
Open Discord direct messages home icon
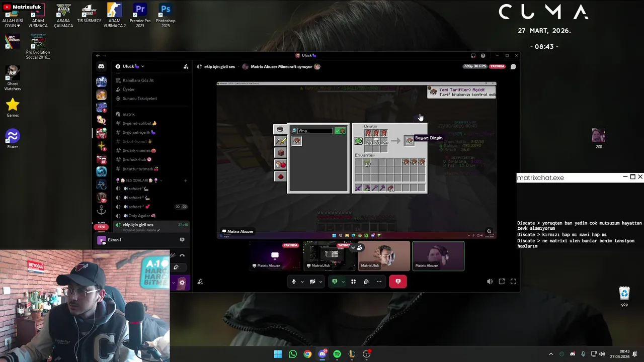(x=101, y=66)
